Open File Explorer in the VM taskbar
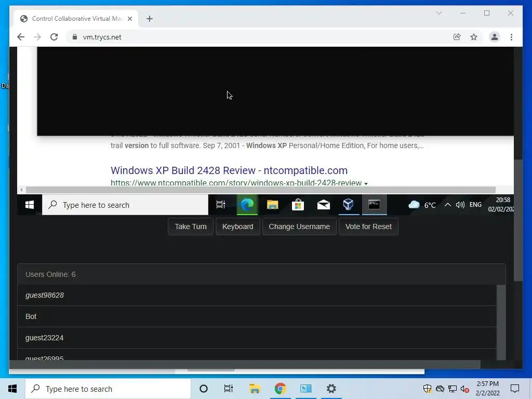The width and height of the screenshot is (532, 399). (x=272, y=205)
